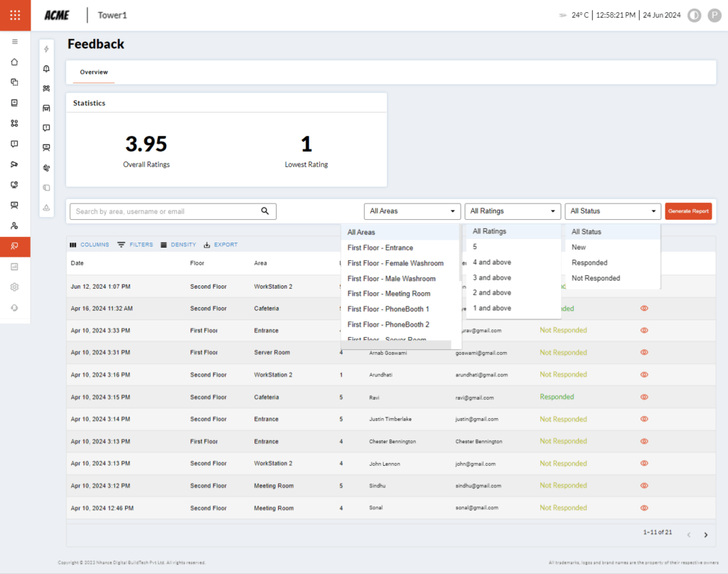Viewport: 728px width, 574px height.
Task: Click the EXPORT toolbar button
Action: click(x=220, y=245)
